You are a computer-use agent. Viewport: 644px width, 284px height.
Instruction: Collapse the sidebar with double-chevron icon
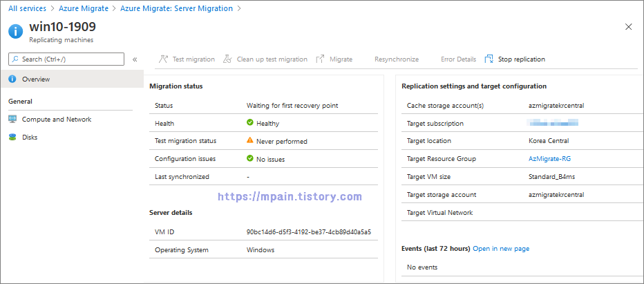pos(135,59)
